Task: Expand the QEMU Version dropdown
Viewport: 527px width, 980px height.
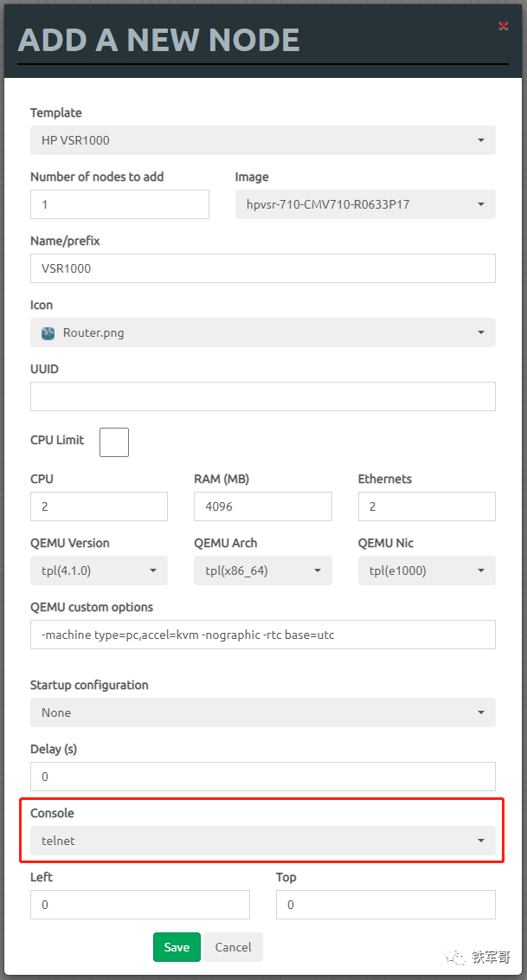Action: pos(99,571)
